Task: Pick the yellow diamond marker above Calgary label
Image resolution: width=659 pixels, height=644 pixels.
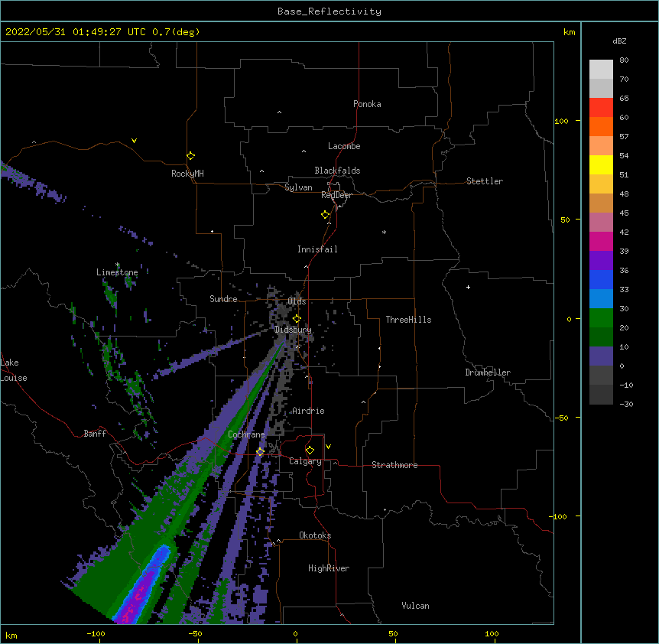Action: 310,450
